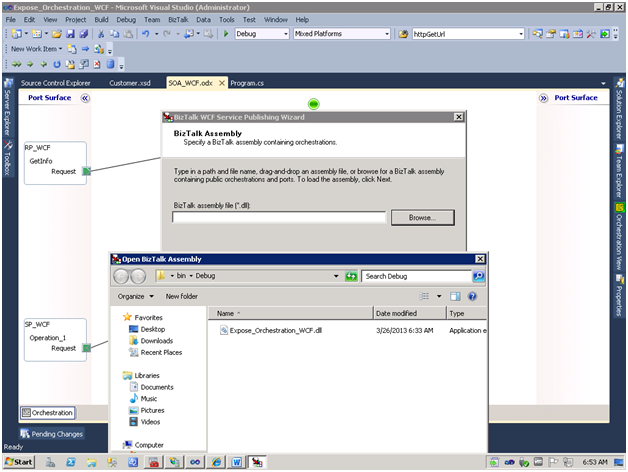Click Windows Start button

[x=19, y=462]
